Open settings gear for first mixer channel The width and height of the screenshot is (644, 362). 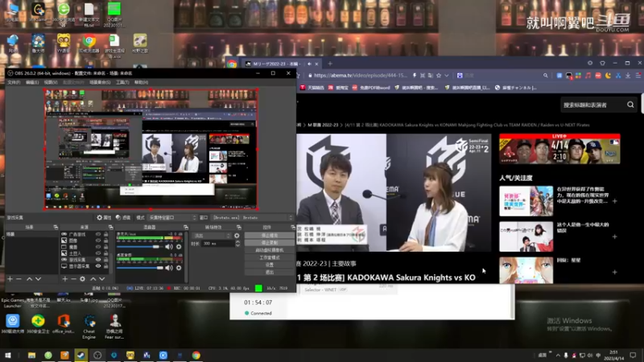point(179,247)
